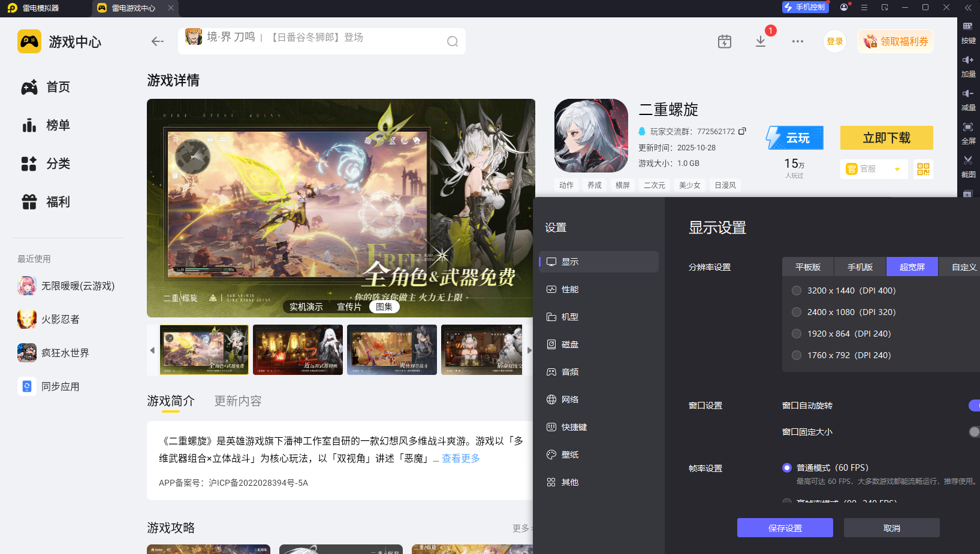This screenshot has width=980, height=554.
Task: Open the ellipsis more-options menu
Action: tap(797, 41)
